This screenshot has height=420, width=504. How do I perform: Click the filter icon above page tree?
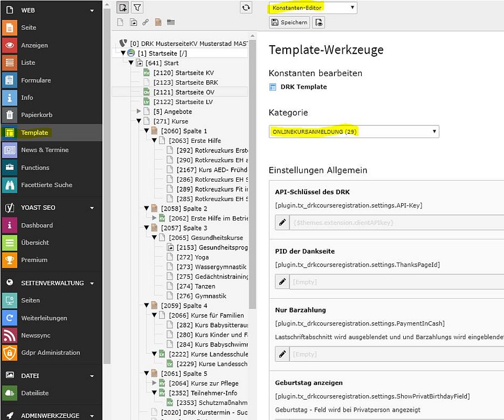pyautogui.click(x=136, y=7)
